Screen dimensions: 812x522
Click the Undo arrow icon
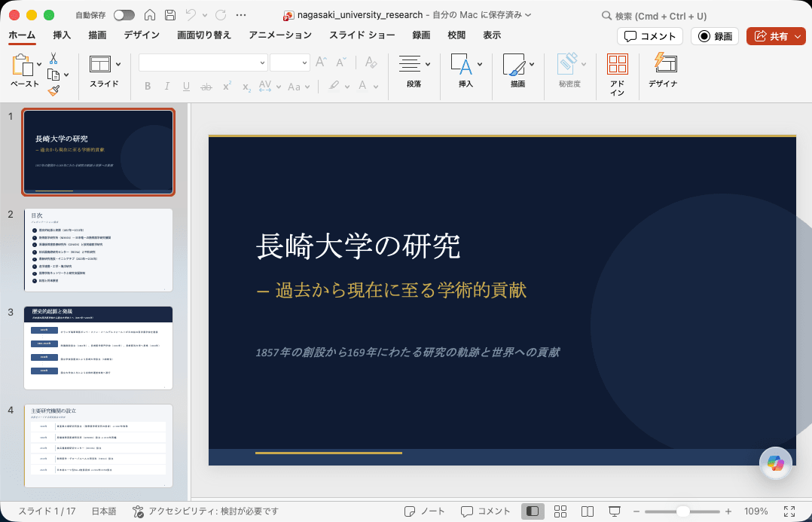(191, 15)
